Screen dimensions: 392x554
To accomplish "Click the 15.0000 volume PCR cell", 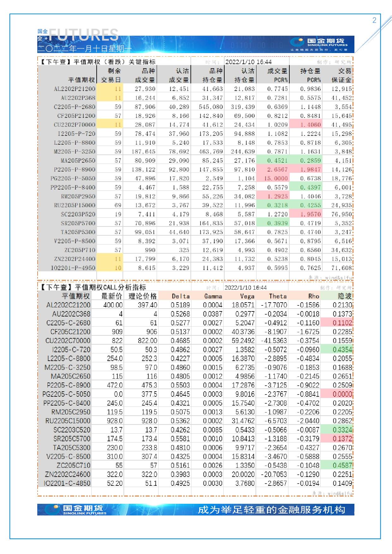I will [273, 178].
